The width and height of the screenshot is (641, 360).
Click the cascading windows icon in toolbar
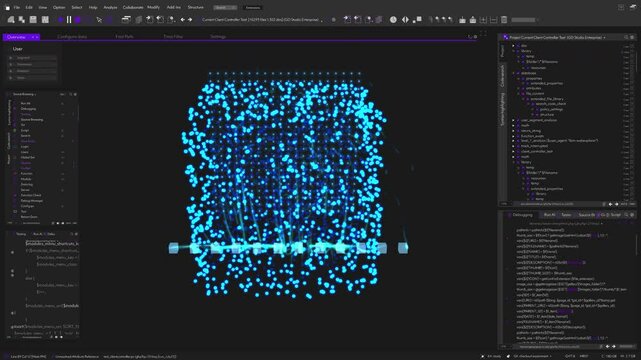(126, 19)
